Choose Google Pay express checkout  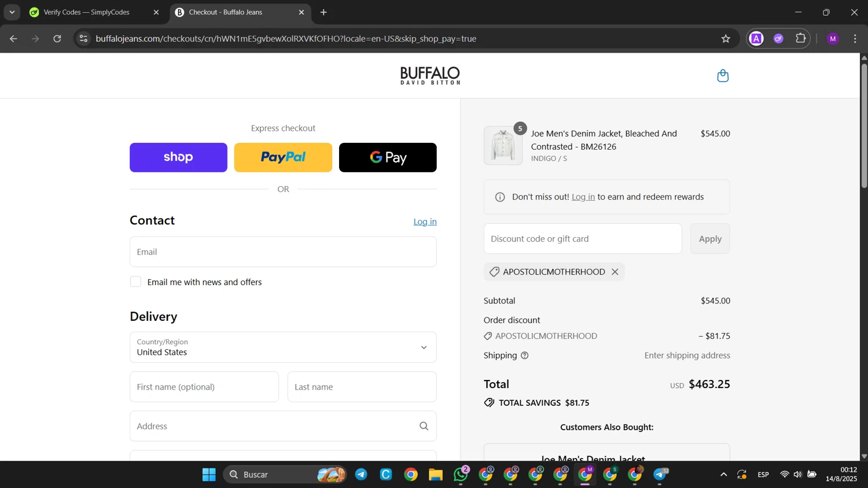(x=388, y=157)
